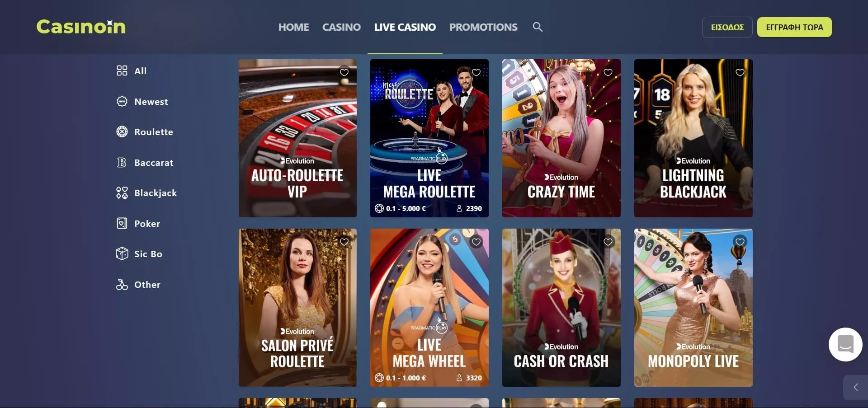Show All games category
The width and height of the screenshot is (868, 408).
click(132, 70)
